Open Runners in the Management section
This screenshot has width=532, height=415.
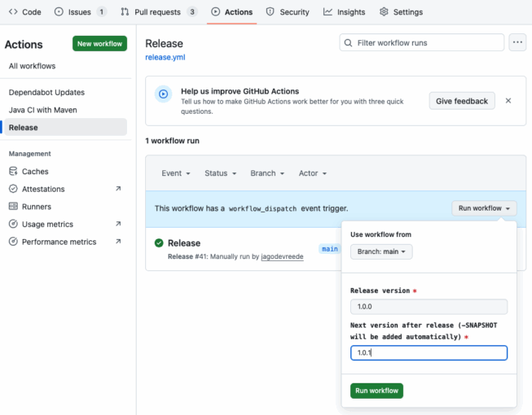(37, 207)
